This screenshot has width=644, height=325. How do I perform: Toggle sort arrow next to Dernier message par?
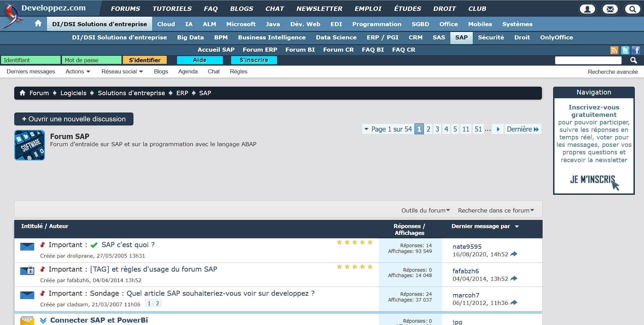pyautogui.click(x=517, y=226)
